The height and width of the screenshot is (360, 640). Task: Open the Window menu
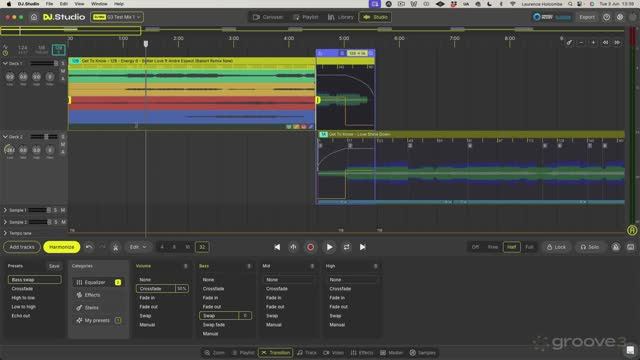(99, 4)
